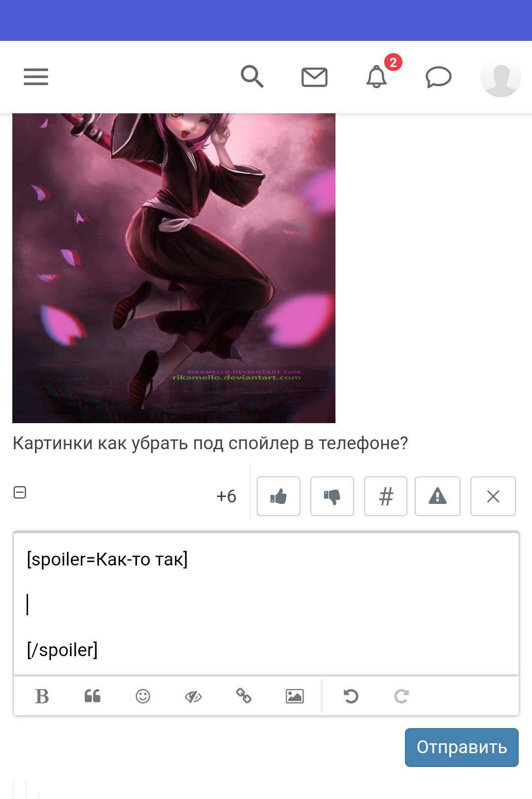Insert a quote block in editor
The image size is (532, 799).
click(x=93, y=696)
